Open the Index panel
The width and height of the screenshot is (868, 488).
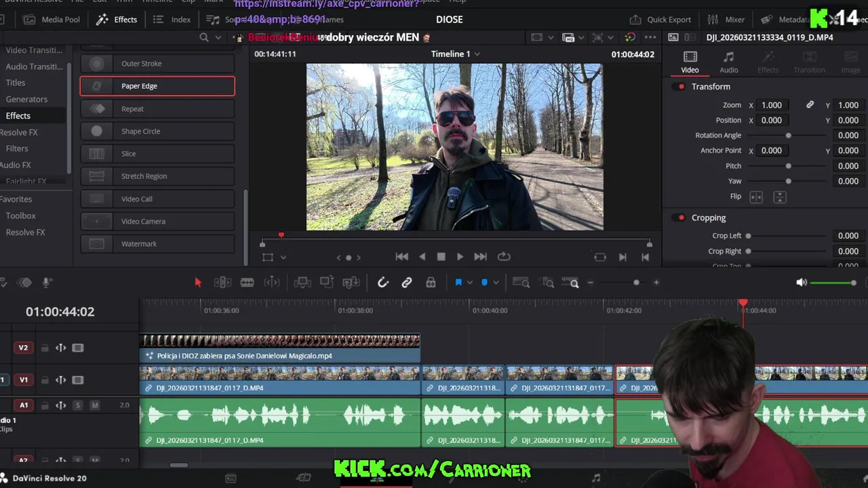tap(172, 20)
